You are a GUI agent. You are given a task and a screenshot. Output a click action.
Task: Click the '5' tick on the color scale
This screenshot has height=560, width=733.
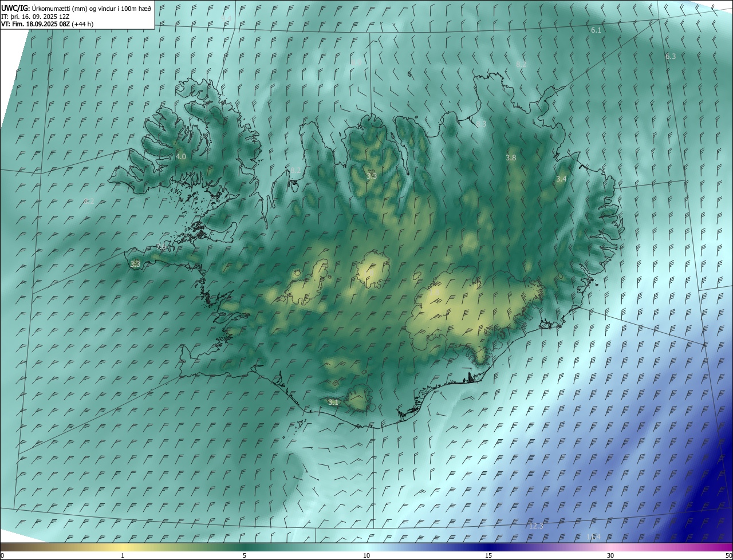coord(245,556)
